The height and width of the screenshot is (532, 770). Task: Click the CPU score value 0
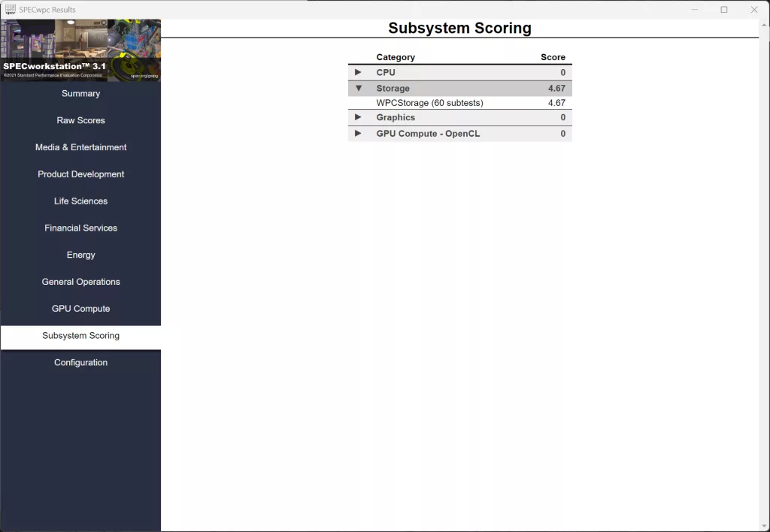coord(562,73)
